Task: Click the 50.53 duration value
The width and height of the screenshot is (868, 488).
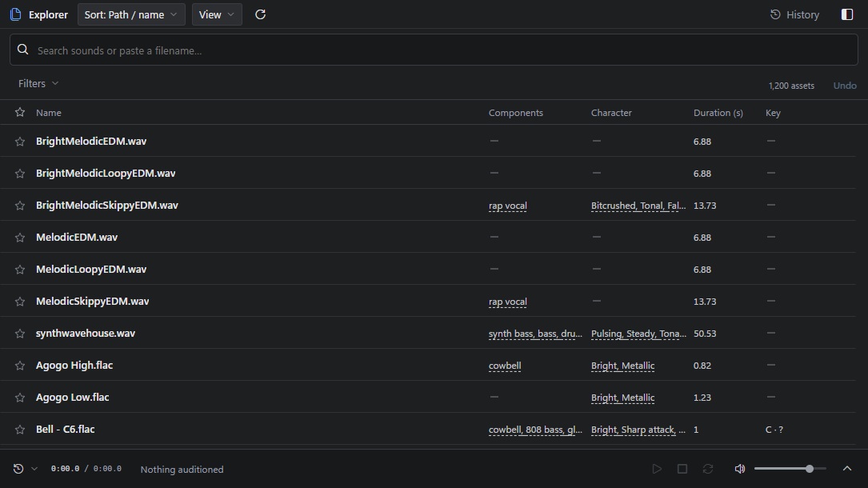Action: (705, 334)
